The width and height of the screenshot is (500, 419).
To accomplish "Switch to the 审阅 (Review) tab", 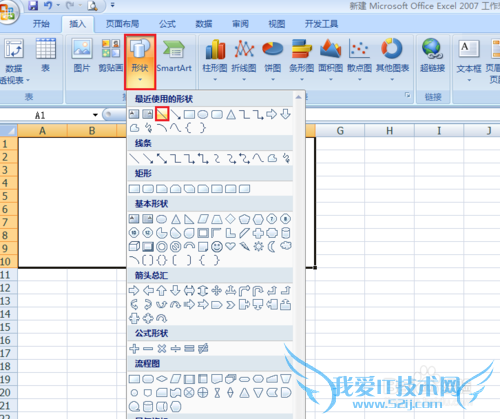I will (240, 24).
